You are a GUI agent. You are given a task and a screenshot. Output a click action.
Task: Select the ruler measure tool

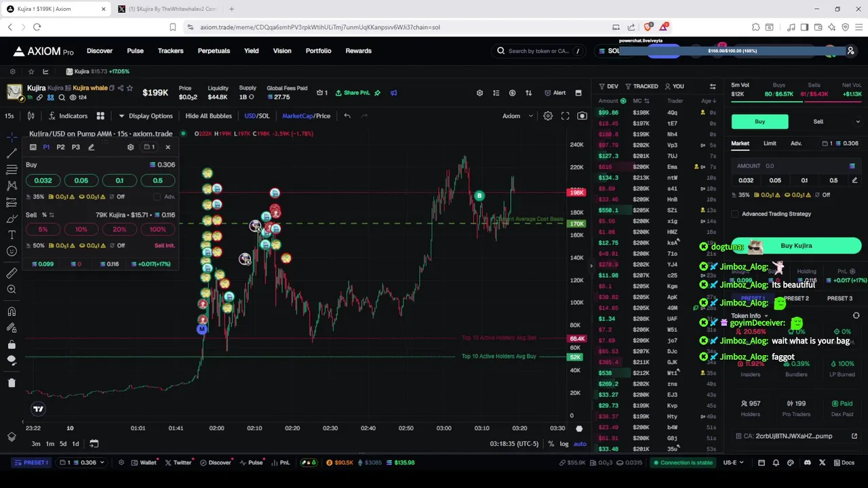(12, 272)
